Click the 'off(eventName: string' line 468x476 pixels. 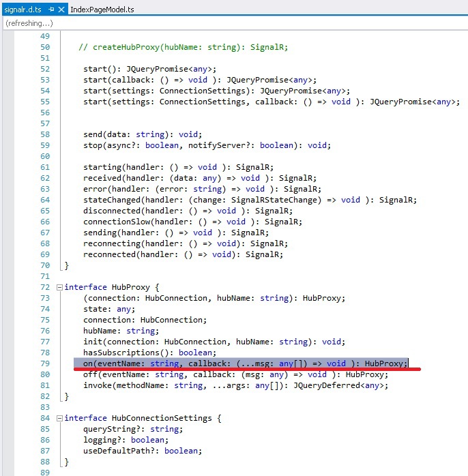pyautogui.click(x=235, y=374)
